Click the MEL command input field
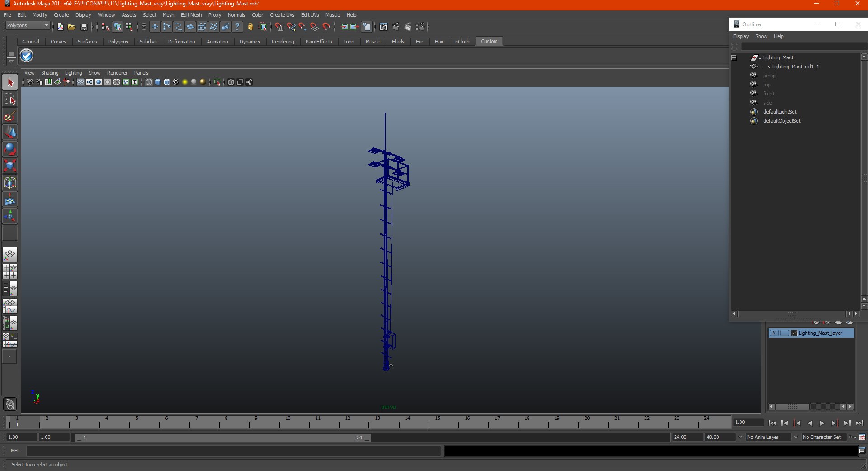This screenshot has width=868, height=471. (x=233, y=451)
